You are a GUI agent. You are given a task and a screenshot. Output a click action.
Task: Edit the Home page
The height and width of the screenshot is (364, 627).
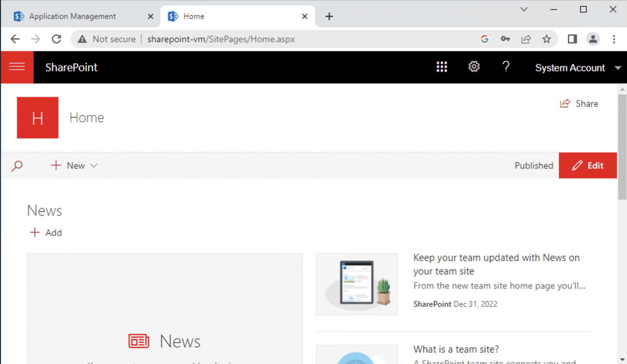pyautogui.click(x=588, y=166)
